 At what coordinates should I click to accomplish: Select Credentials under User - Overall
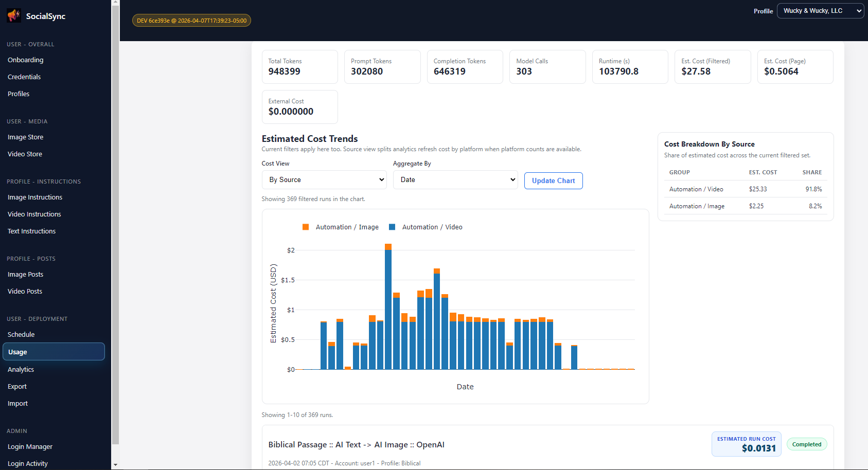click(x=24, y=77)
